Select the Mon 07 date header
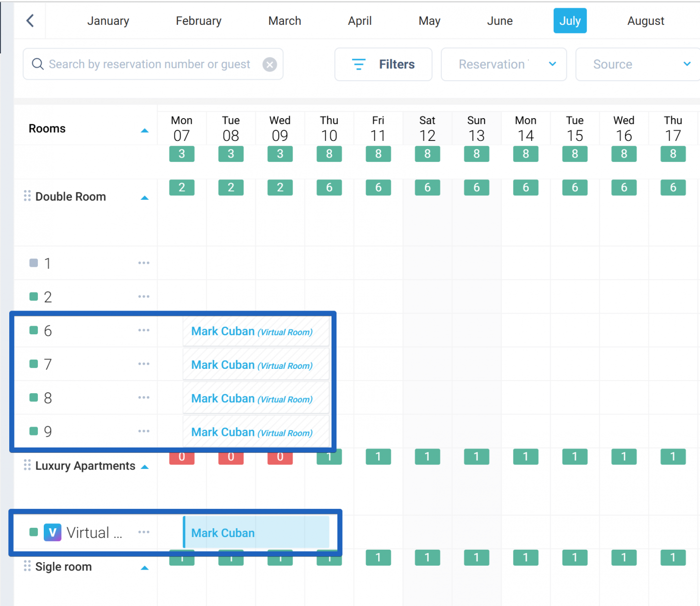Image resolution: width=700 pixels, height=606 pixels. tap(181, 128)
